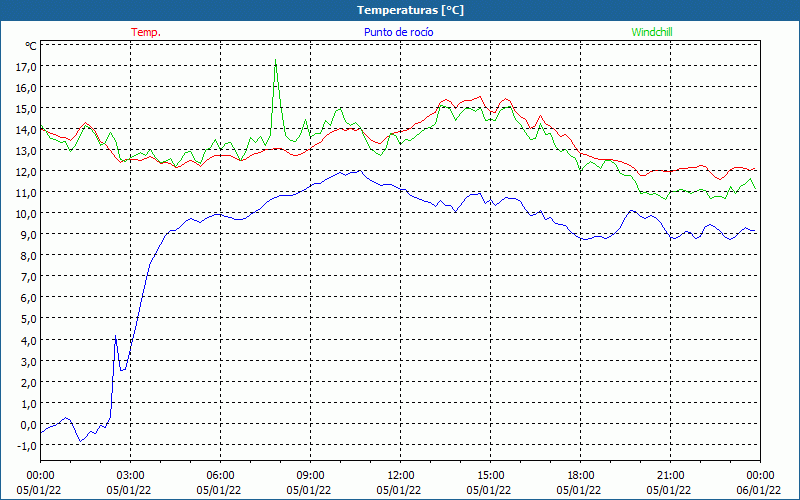Click the '06/01/22' date label
Viewport: 800px width, 500px height.
pyautogui.click(x=759, y=490)
